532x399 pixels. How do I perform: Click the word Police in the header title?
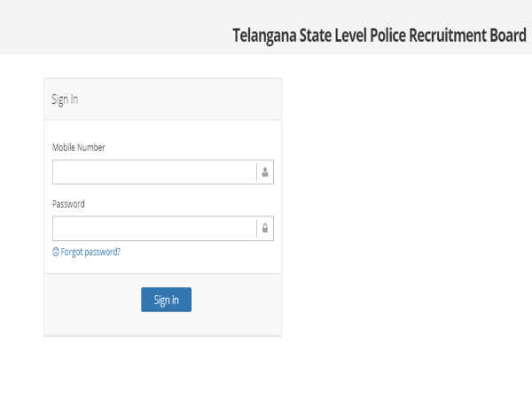pos(387,35)
